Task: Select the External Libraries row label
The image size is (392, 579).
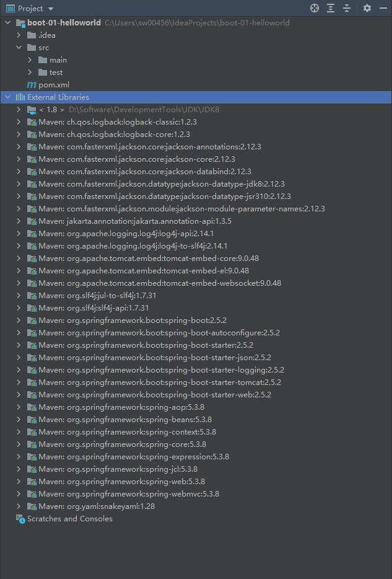Action: point(58,97)
